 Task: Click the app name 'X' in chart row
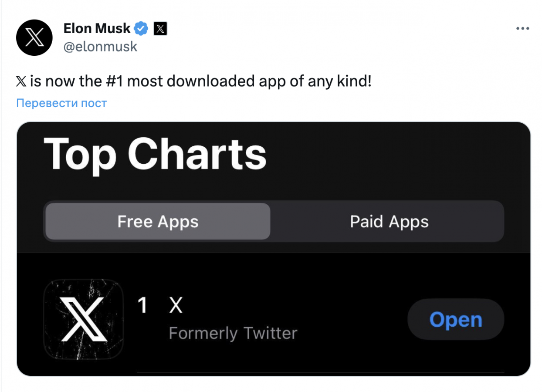point(176,306)
